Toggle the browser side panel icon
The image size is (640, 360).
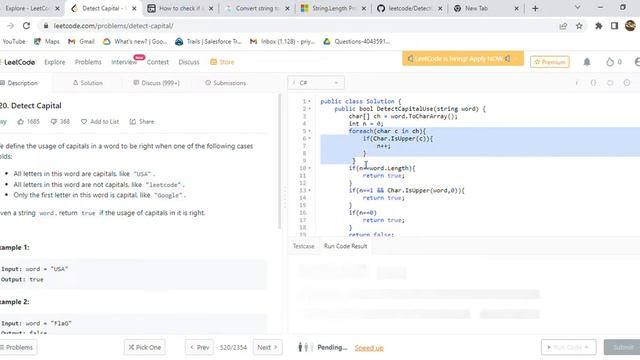tap(614, 26)
